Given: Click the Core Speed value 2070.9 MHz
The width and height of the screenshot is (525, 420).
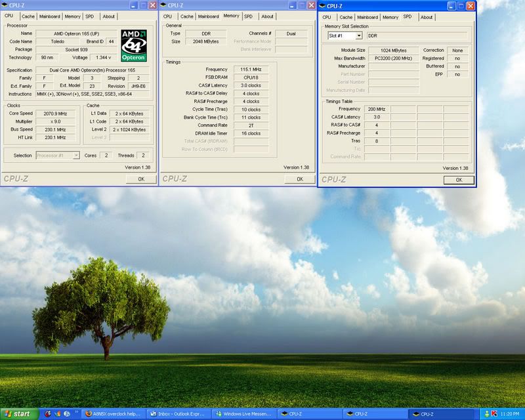Looking at the screenshot, I should [x=55, y=114].
